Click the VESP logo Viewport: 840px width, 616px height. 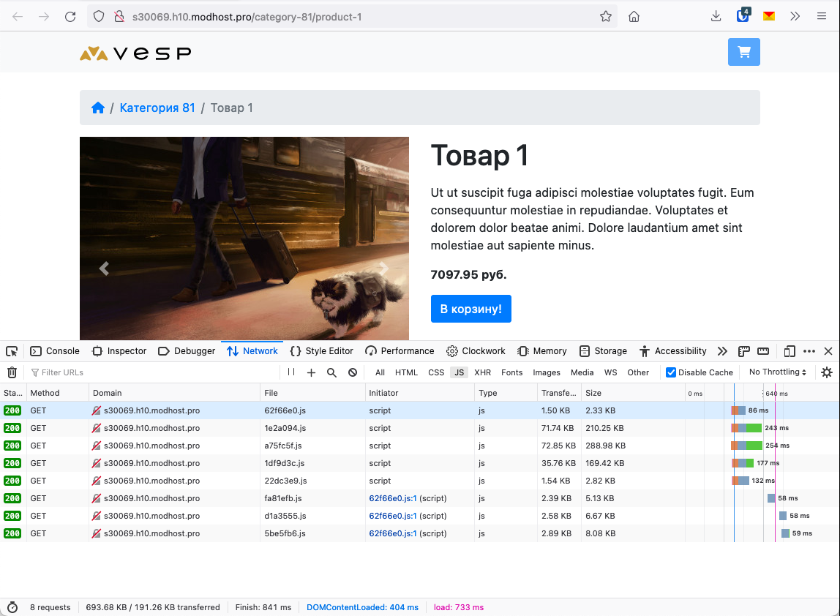click(135, 53)
